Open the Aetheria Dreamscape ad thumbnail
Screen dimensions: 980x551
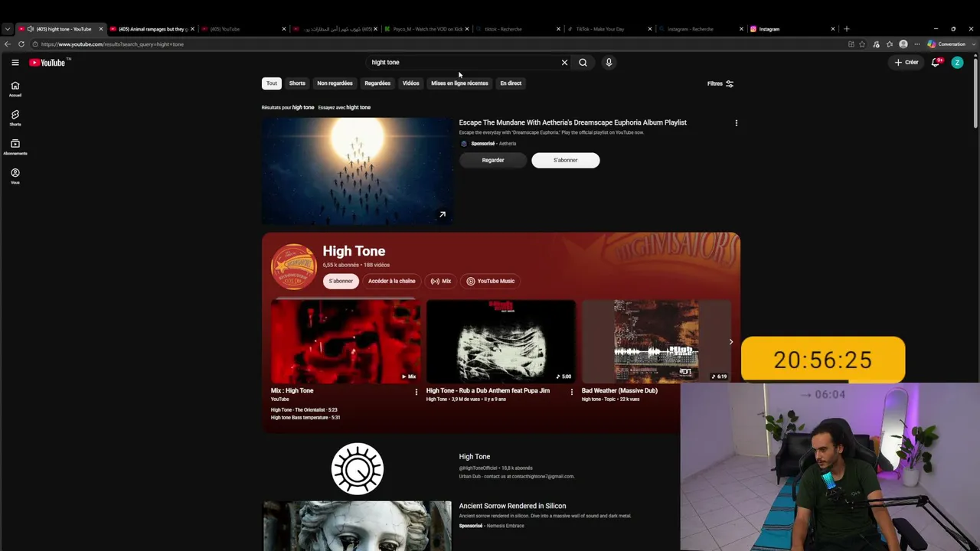click(358, 171)
